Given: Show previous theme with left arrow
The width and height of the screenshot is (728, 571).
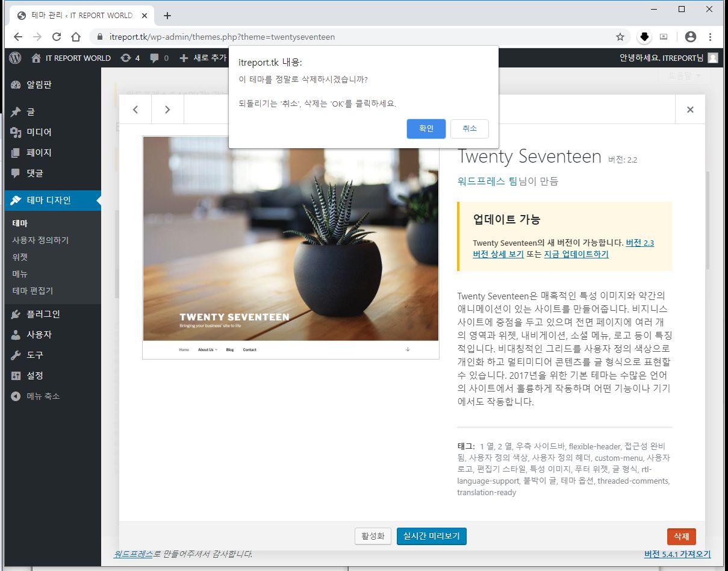Looking at the screenshot, I should point(135,110).
